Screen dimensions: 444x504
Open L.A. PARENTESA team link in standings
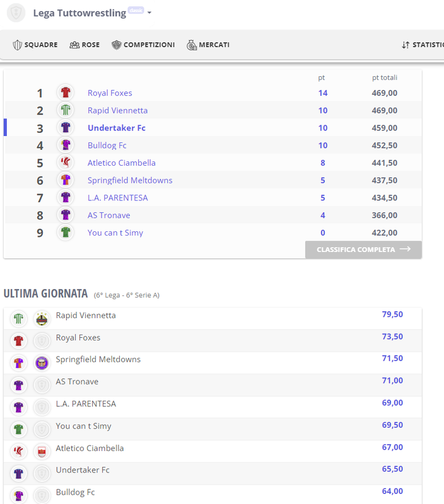pos(117,198)
